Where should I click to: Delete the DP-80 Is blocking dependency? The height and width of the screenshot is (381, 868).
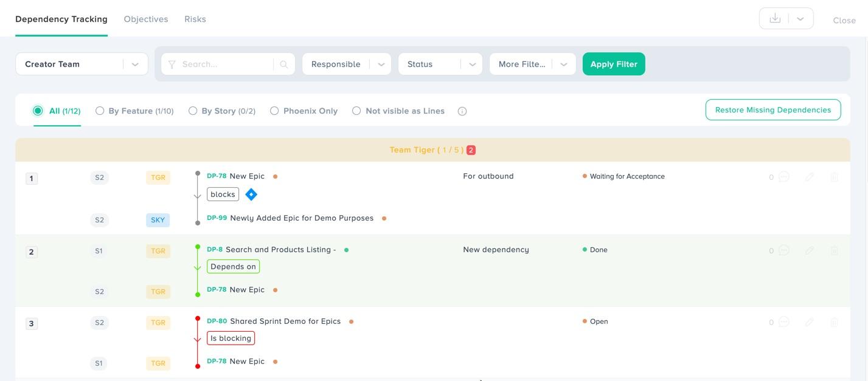(834, 322)
